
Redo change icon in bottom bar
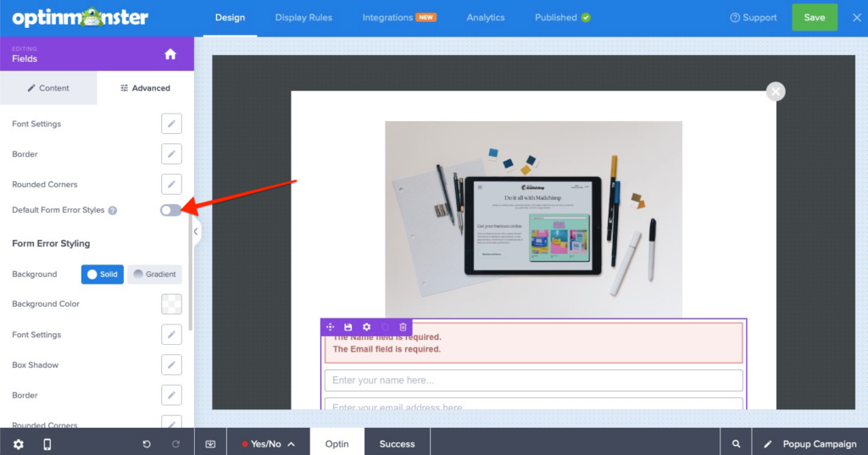176,444
